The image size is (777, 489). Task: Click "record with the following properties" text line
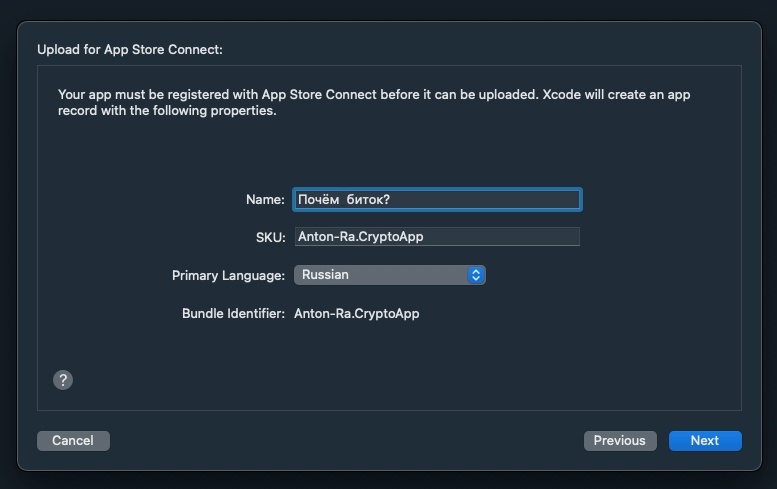pyautogui.click(x=167, y=111)
